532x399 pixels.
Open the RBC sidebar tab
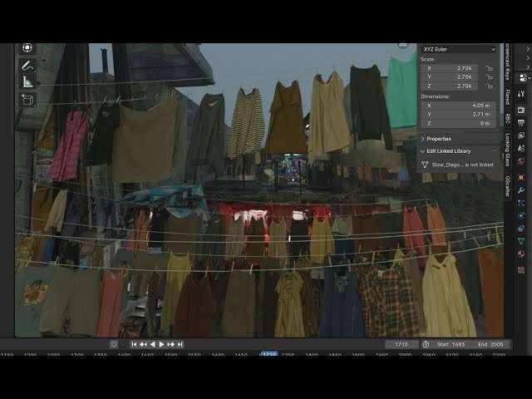(508, 119)
